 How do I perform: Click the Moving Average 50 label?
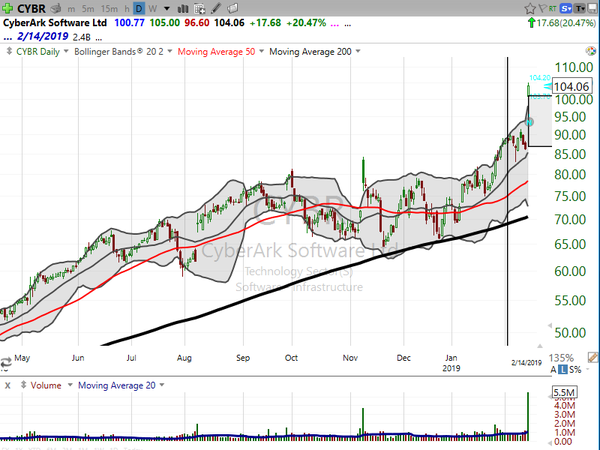pos(216,51)
